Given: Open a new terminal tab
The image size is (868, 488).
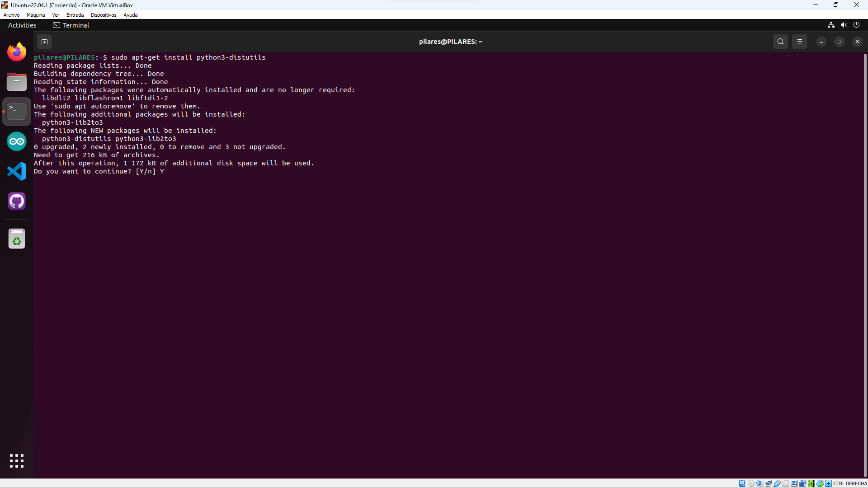Looking at the screenshot, I should (44, 42).
